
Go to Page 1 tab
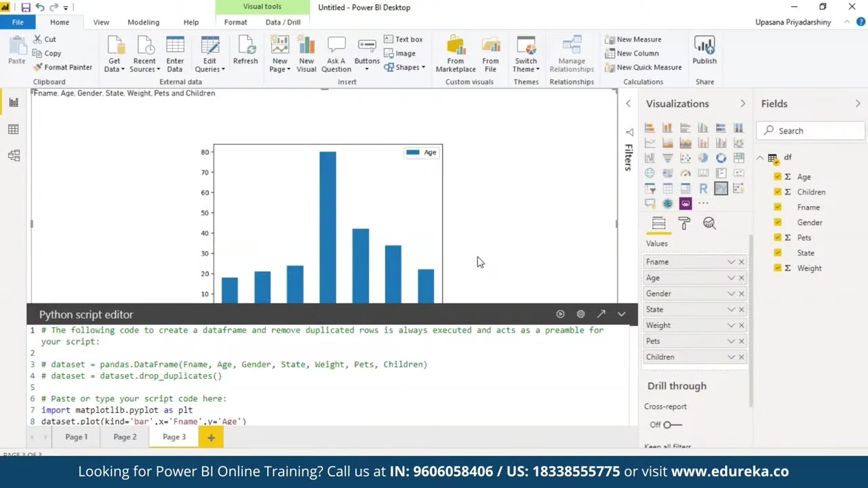[77, 437]
